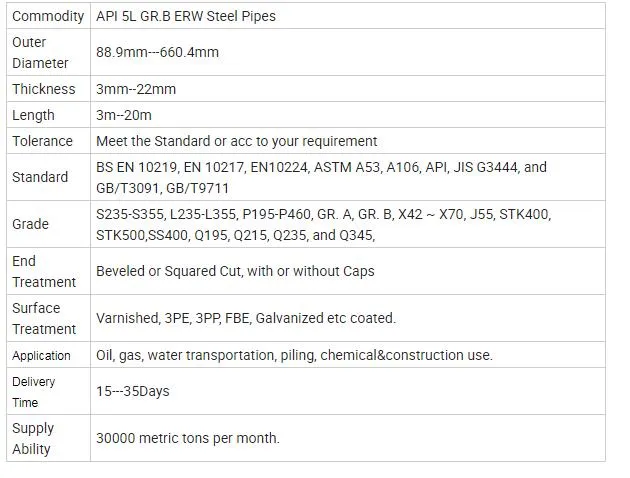
Task: Click the Thickness row label
Action: tap(44, 89)
